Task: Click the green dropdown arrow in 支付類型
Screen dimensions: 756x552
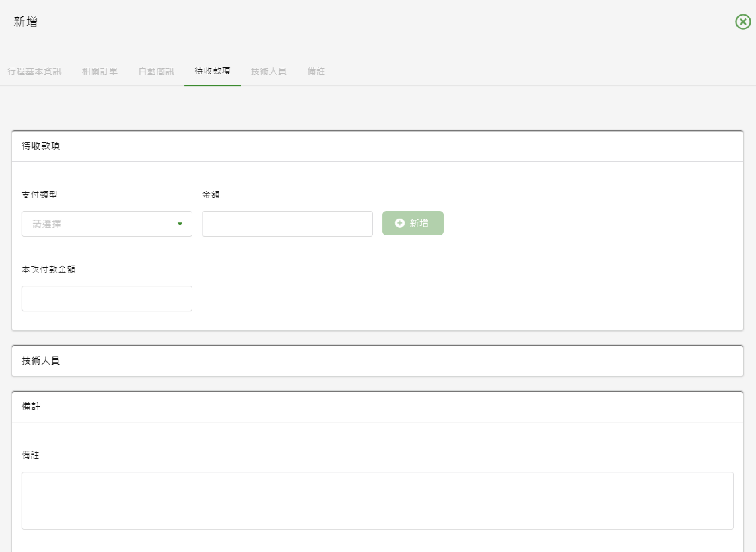Action: 180,224
